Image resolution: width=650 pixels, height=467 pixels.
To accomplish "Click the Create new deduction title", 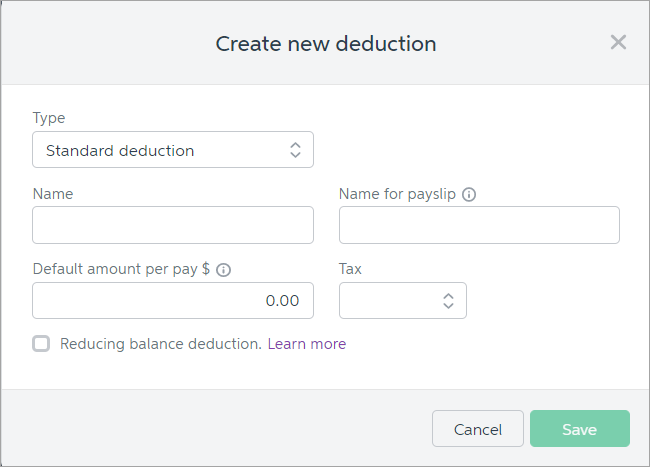I will coord(326,44).
